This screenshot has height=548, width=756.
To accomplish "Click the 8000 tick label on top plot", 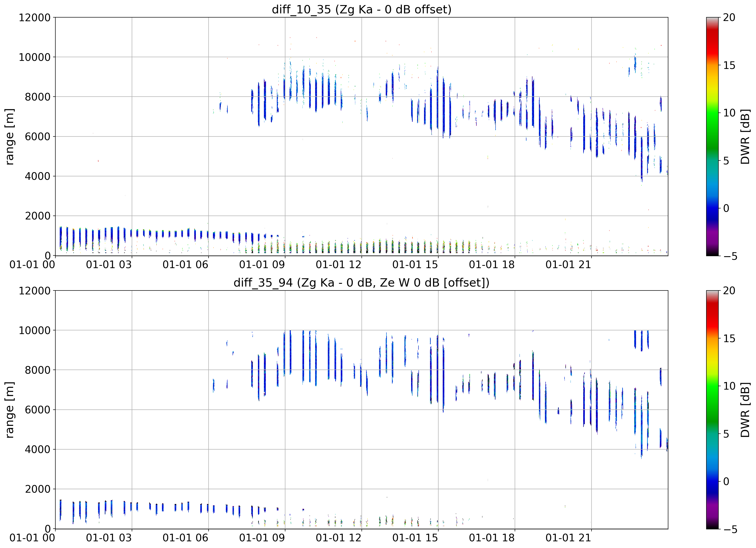I will click(x=38, y=97).
